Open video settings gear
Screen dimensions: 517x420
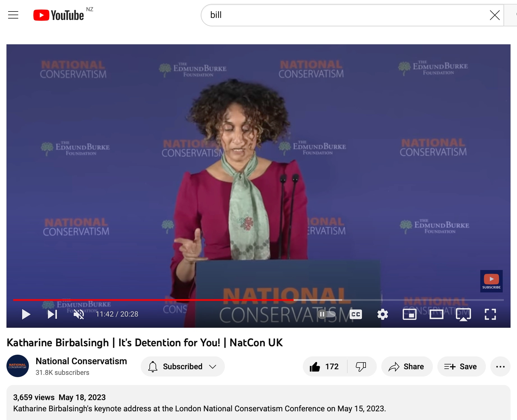[382, 314]
